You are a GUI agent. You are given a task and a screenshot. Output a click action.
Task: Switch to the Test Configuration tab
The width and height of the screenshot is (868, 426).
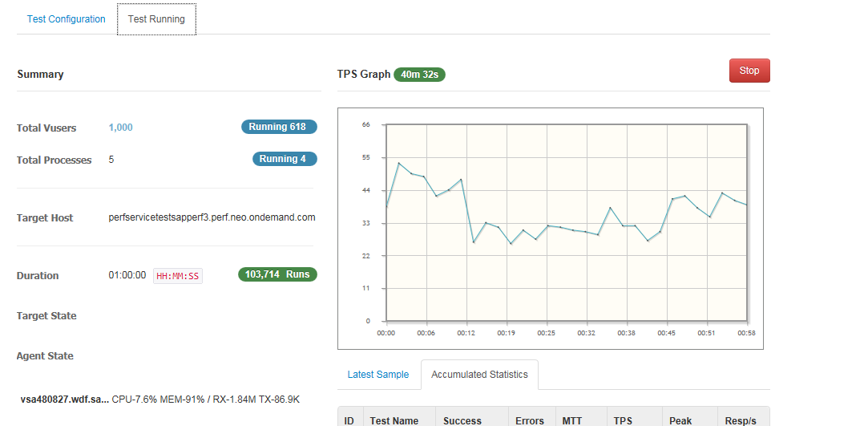click(x=66, y=19)
